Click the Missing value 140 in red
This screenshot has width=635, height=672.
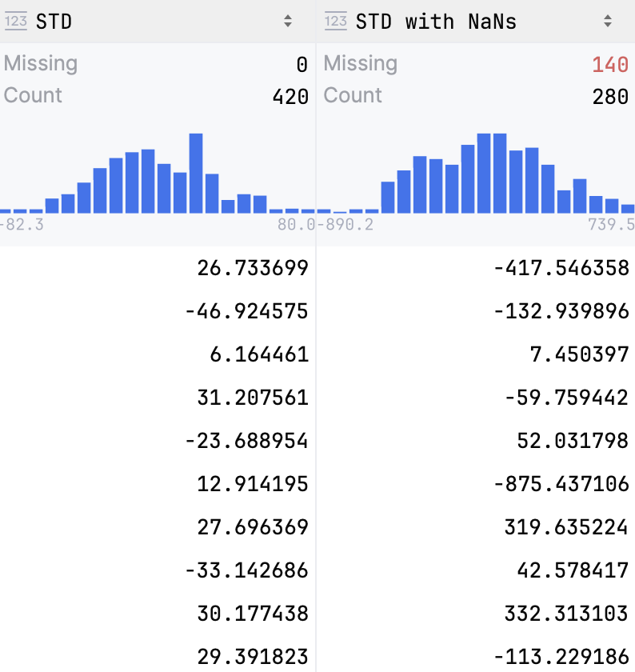click(x=610, y=65)
